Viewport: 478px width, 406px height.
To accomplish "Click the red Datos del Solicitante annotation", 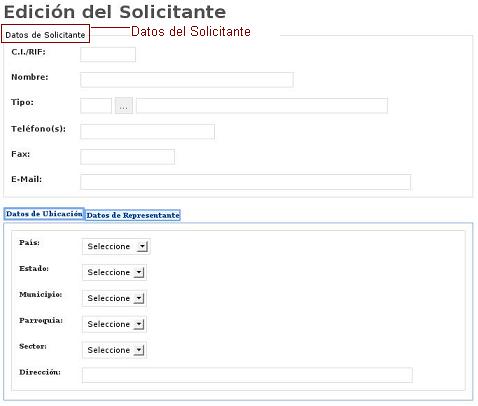I will pos(191,32).
